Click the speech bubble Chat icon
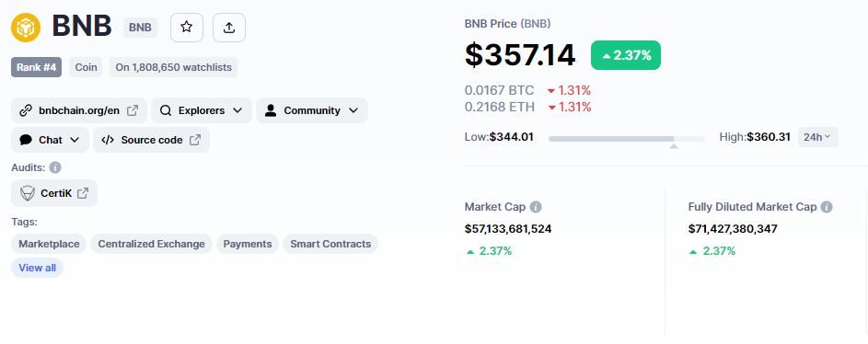Viewport: 868px width, 344px height. (26, 140)
